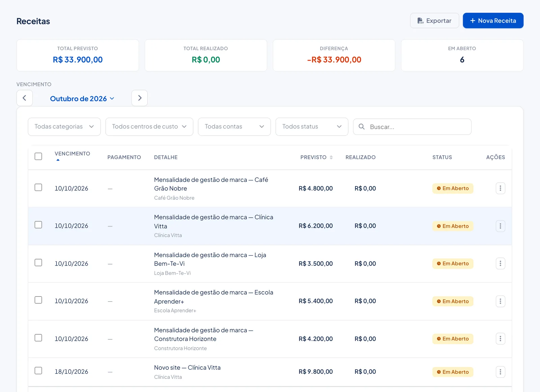The height and width of the screenshot is (392, 540).
Task: Go to previous month arrow
Action: pos(25,98)
